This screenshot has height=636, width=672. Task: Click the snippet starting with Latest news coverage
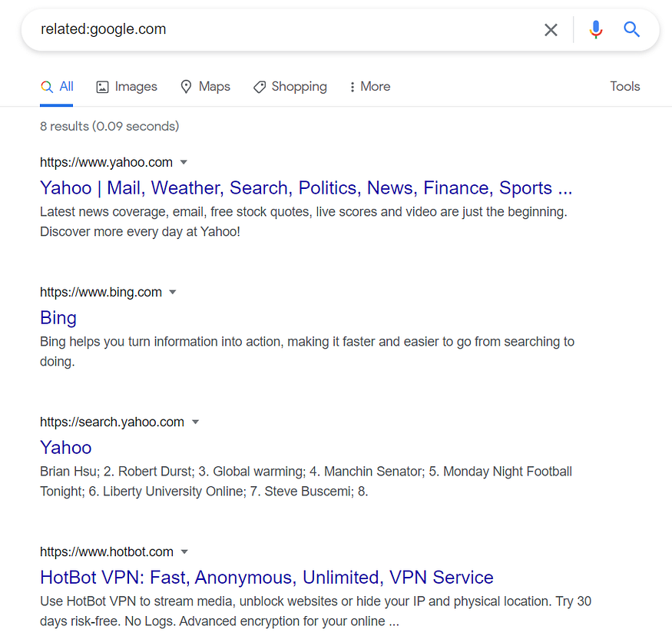pos(303,221)
